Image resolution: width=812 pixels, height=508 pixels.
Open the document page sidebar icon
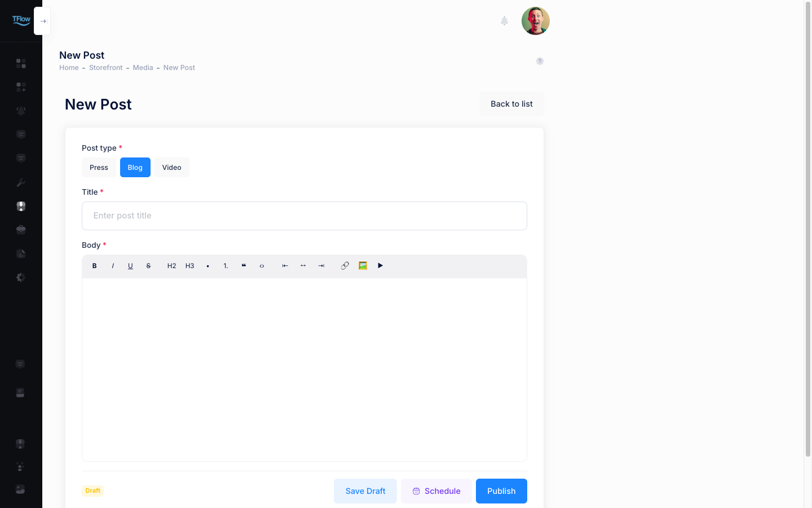pyautogui.click(x=21, y=253)
